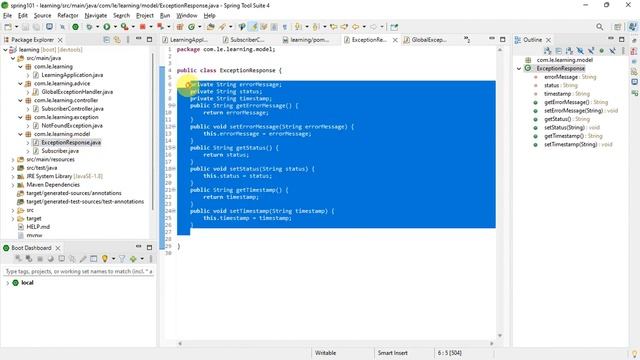Click the green New Java Class icon

coord(191,27)
